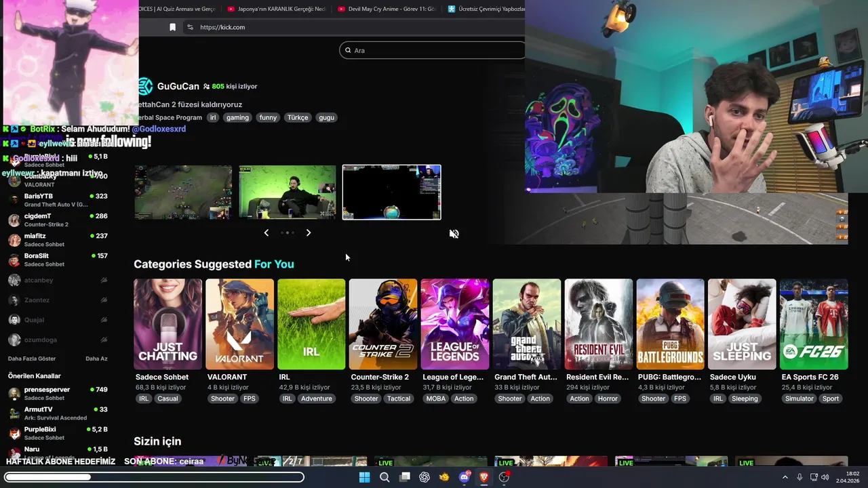Show hidden system tray icons
This screenshot has width=868, height=488.
tap(785, 477)
